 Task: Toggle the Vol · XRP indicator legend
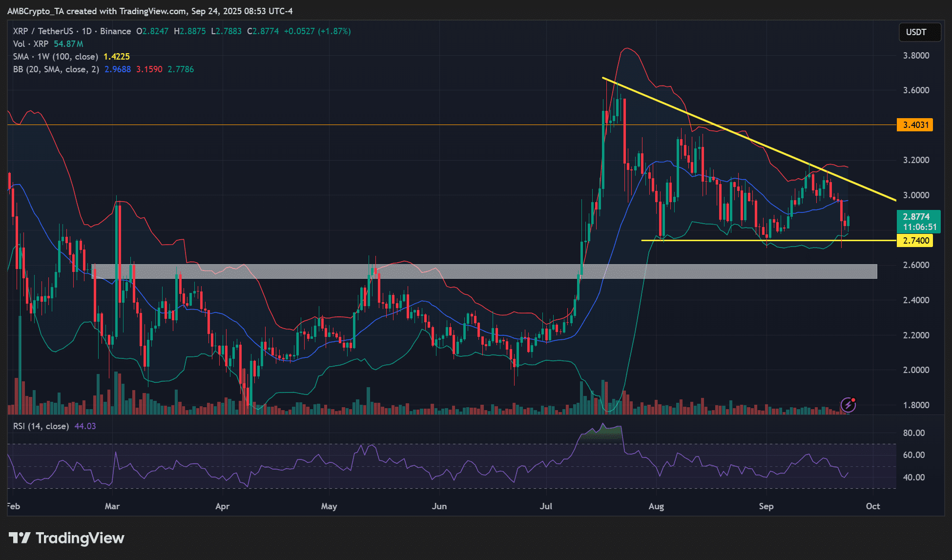(31, 44)
